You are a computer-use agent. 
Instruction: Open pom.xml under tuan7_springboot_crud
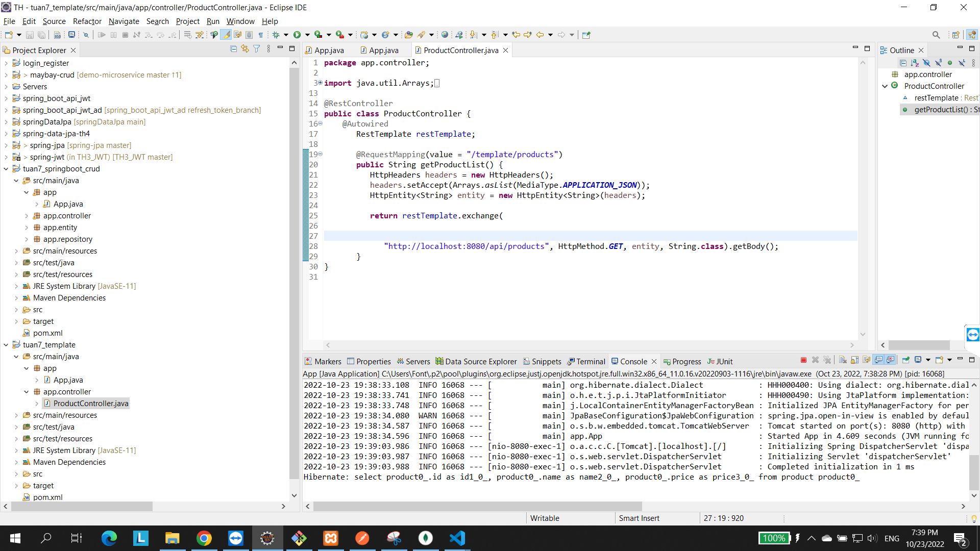(47, 333)
